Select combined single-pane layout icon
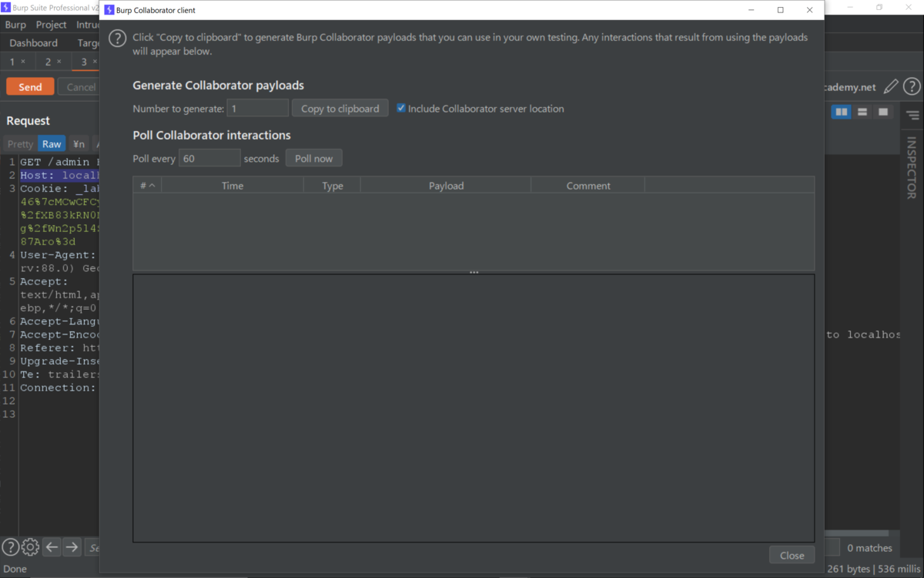The height and width of the screenshot is (578, 924). [x=883, y=113]
